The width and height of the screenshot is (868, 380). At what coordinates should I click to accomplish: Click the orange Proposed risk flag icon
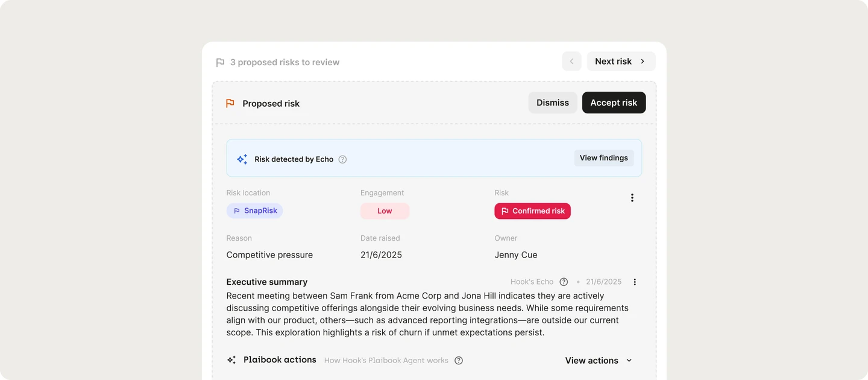coord(230,103)
